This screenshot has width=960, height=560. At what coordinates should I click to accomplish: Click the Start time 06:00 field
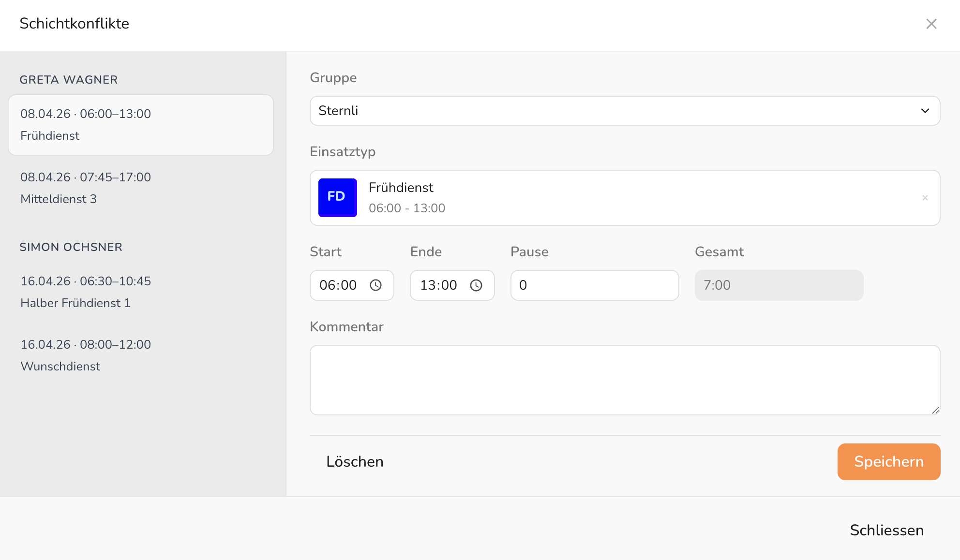[339, 285]
